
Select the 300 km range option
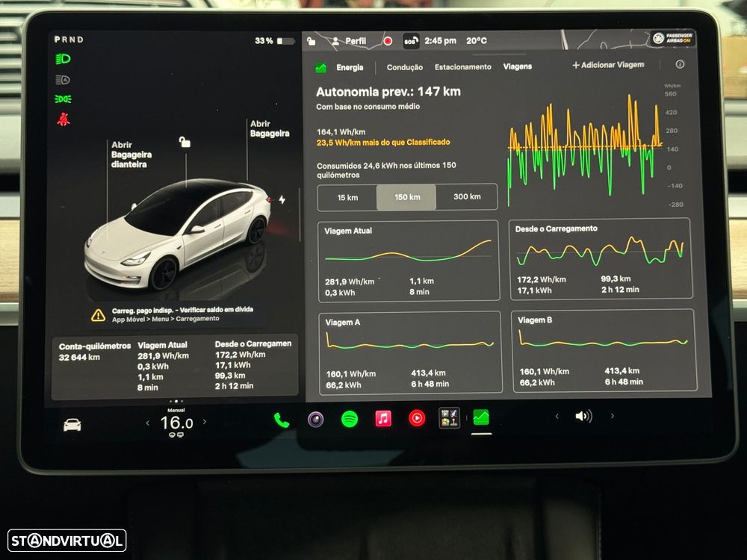coord(467,196)
